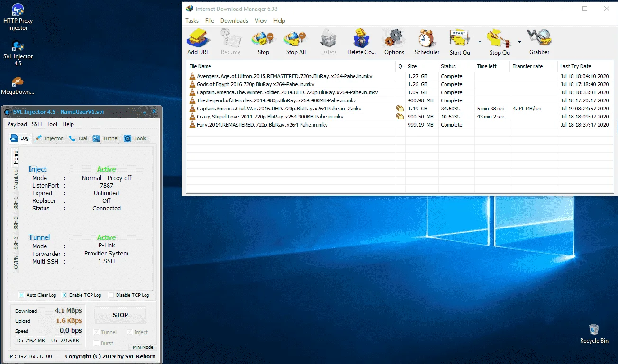Open the Tool menu in SVL Injector

(52, 124)
